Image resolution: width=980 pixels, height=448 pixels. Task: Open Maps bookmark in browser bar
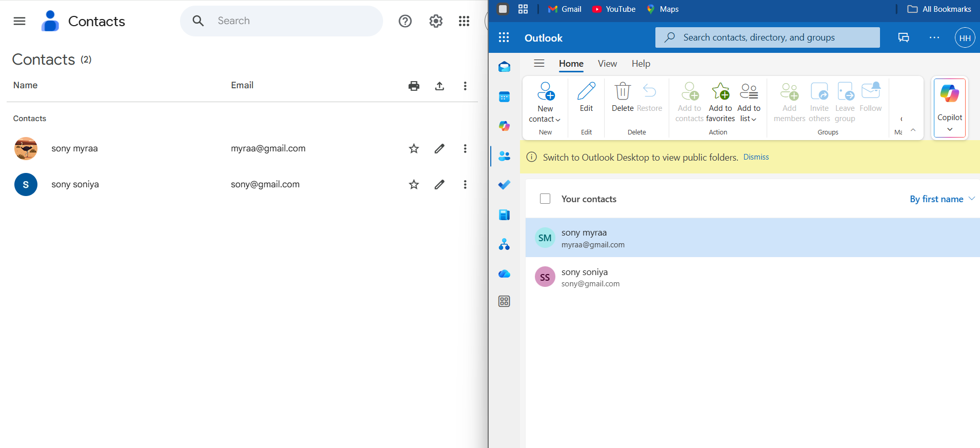pyautogui.click(x=663, y=9)
